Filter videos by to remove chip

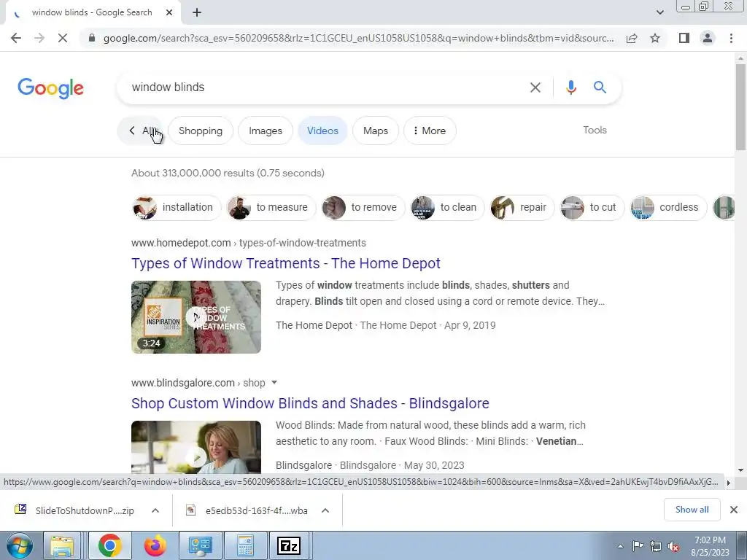click(x=363, y=208)
